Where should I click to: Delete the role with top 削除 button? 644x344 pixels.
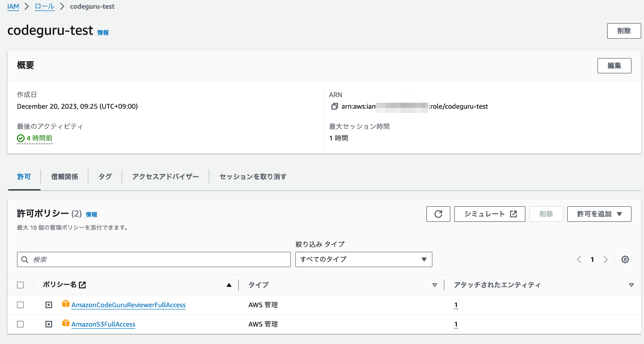pos(624,31)
